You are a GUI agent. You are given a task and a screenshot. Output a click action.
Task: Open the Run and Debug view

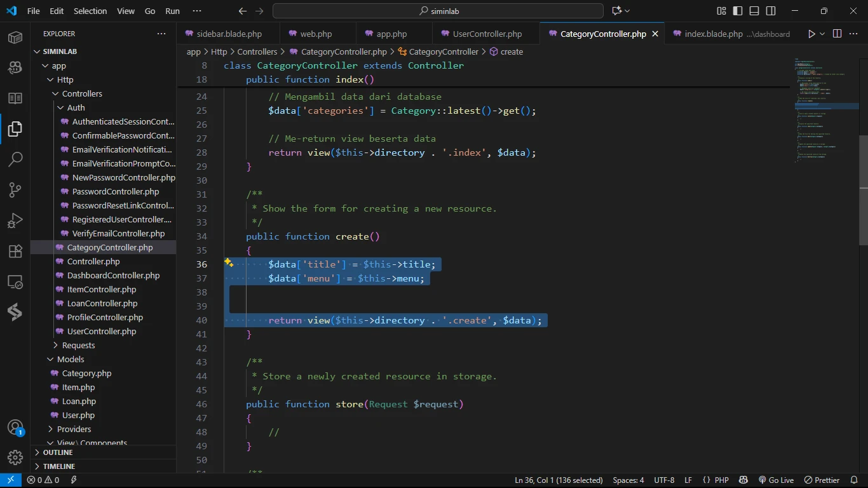click(x=15, y=220)
